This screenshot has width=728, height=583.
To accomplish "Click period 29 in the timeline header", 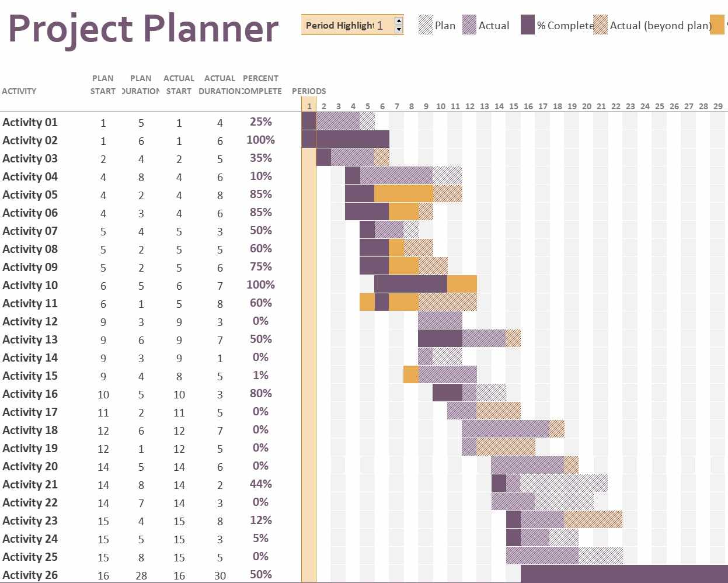I will pos(718,106).
